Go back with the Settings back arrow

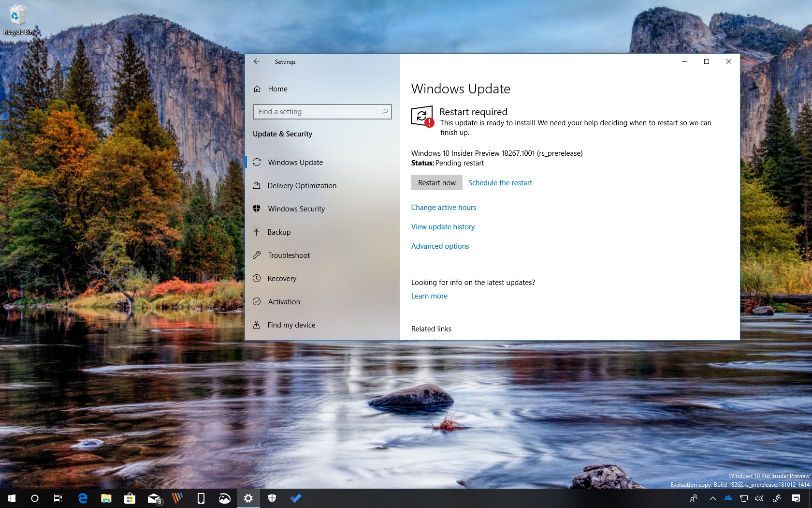tap(257, 61)
